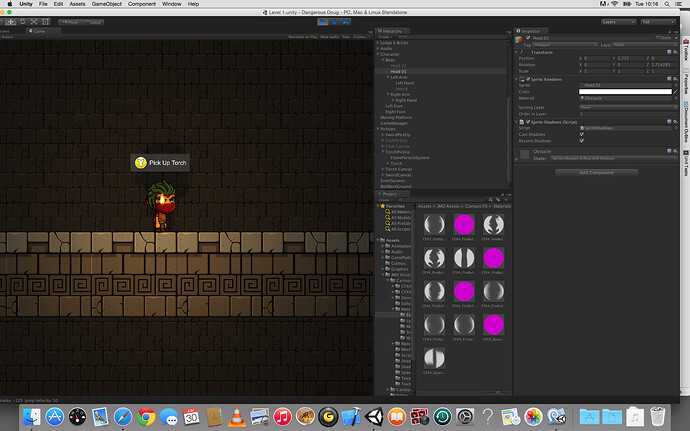Open the Shader dropdown for Obstacle

tap(614, 158)
